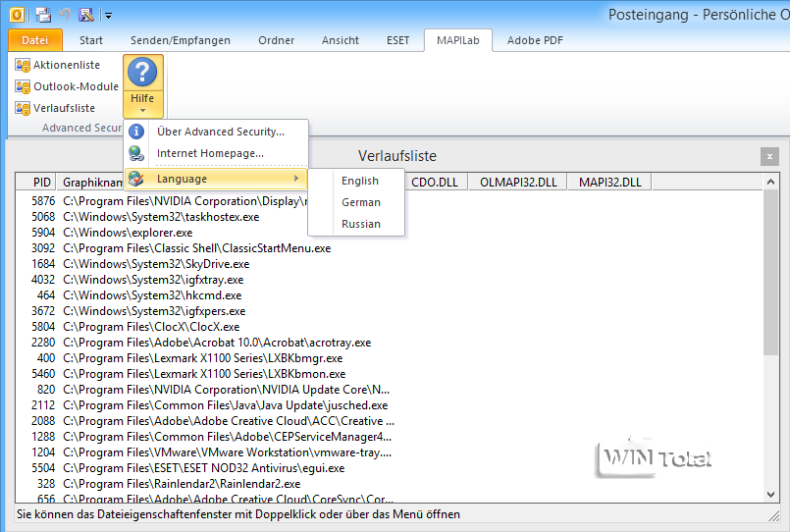Viewport: 790px width, 532px height.
Task: Click the Language menu icon
Action: (x=136, y=179)
